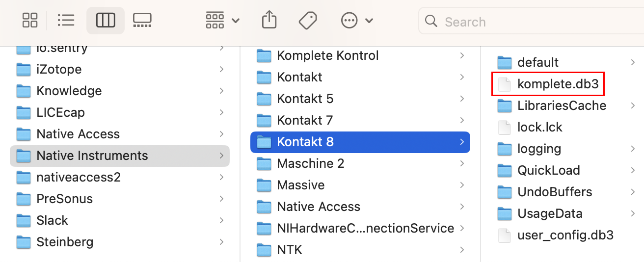644x262 pixels.
Task: Click the tag icon to edit tags
Action: pos(308,20)
